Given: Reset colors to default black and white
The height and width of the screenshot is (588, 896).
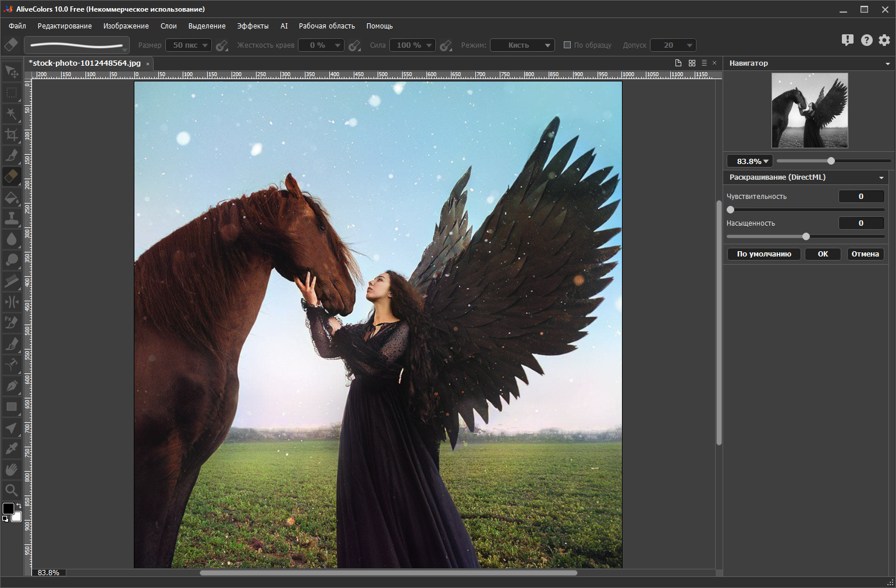Looking at the screenshot, I should [5, 519].
